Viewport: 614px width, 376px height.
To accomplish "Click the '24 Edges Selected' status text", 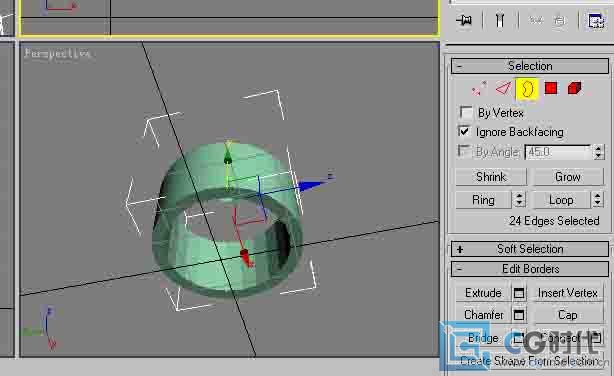I will coord(554,221).
